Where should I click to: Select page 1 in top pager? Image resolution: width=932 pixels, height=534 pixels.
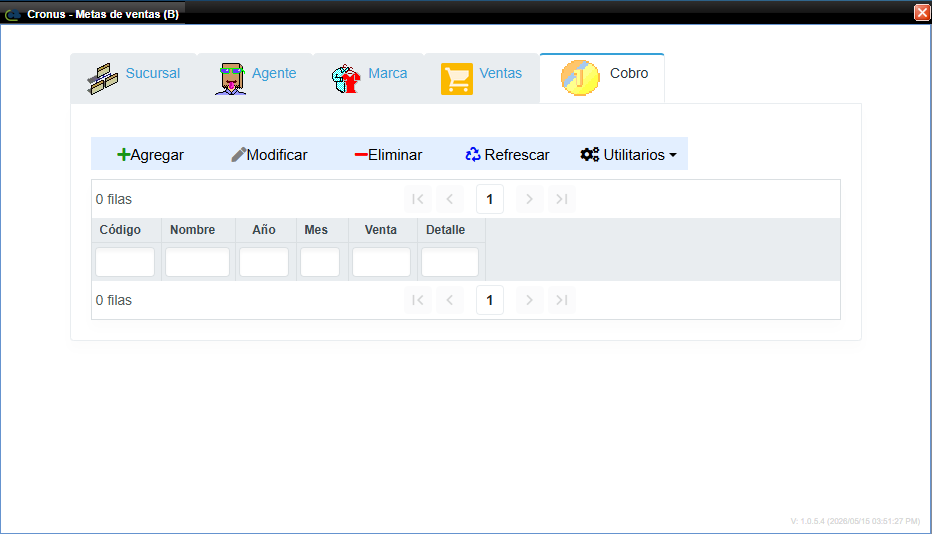pos(490,199)
